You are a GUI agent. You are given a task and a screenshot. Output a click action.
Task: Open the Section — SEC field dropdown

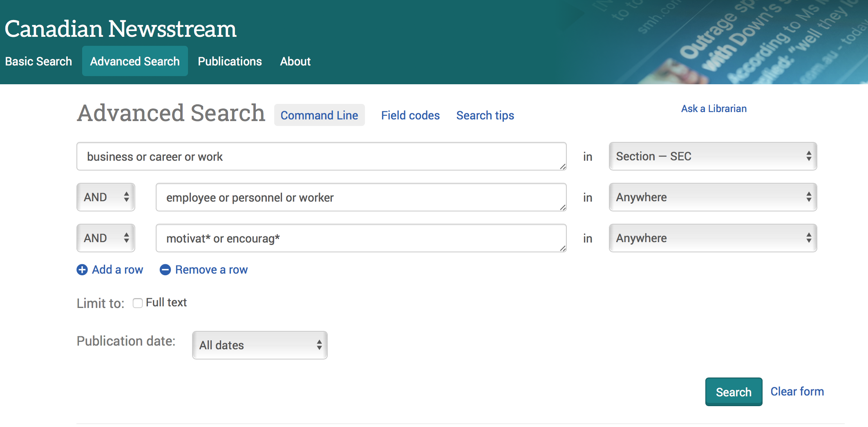(713, 156)
